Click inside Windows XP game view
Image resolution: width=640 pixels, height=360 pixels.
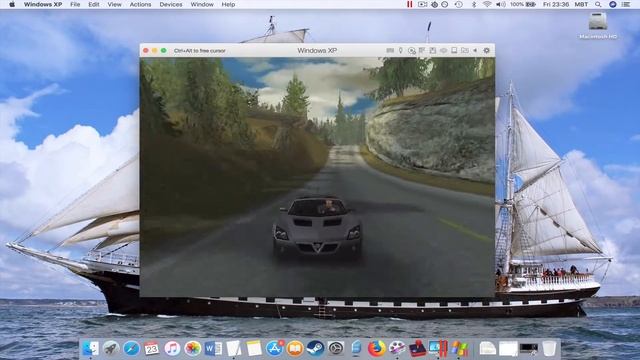(x=317, y=177)
